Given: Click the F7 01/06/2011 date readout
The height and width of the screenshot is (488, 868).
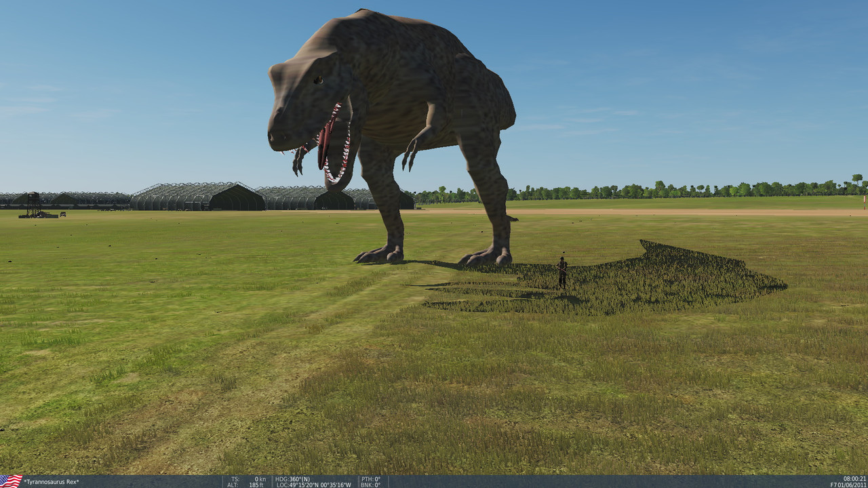Looking at the screenshot, I should [848, 485].
